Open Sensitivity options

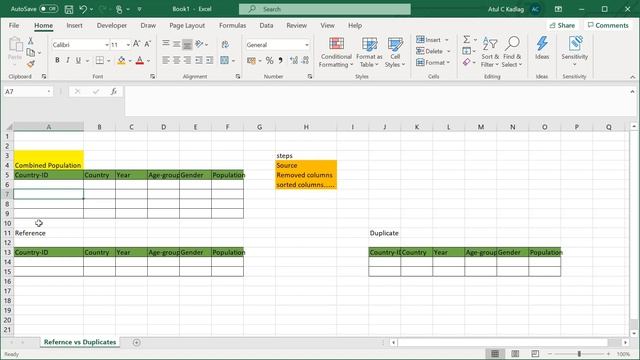pos(574,51)
